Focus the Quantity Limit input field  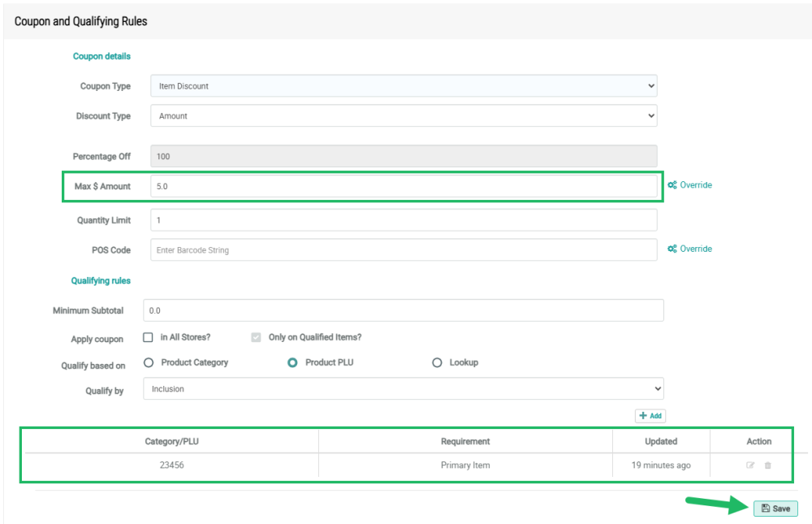404,220
